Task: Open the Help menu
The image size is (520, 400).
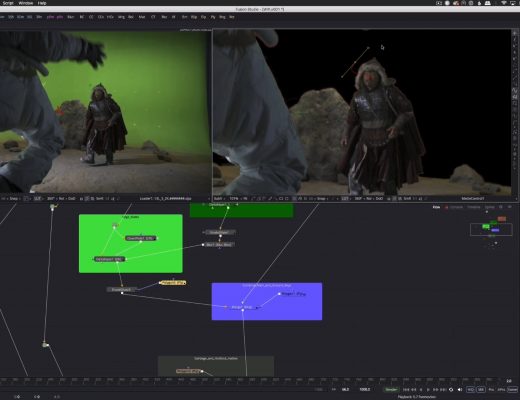Action: click(x=42, y=3)
